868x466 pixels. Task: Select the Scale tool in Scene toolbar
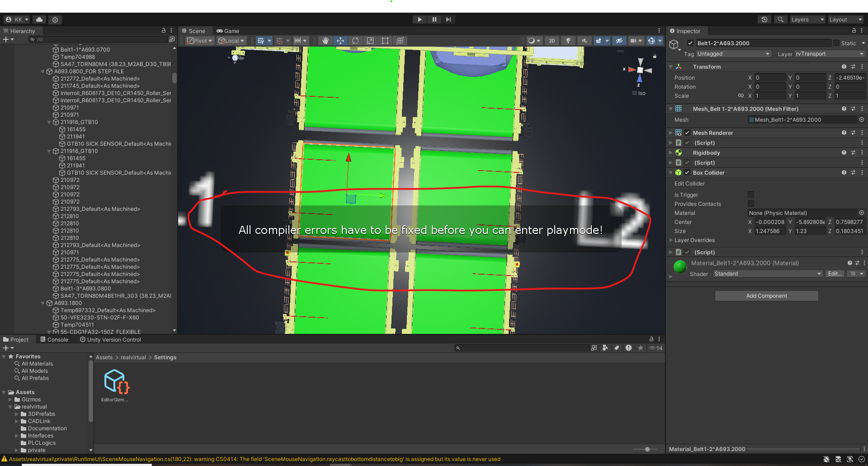[370, 41]
